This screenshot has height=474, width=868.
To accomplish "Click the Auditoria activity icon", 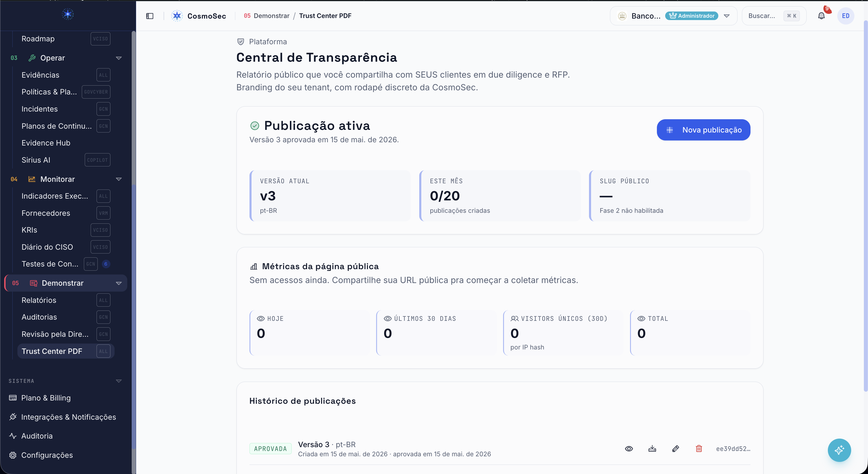I will [x=13, y=436].
